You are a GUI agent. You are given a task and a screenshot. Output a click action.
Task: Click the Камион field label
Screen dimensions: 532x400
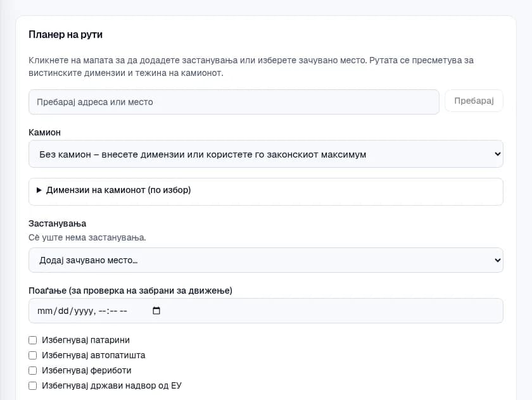[x=44, y=132]
